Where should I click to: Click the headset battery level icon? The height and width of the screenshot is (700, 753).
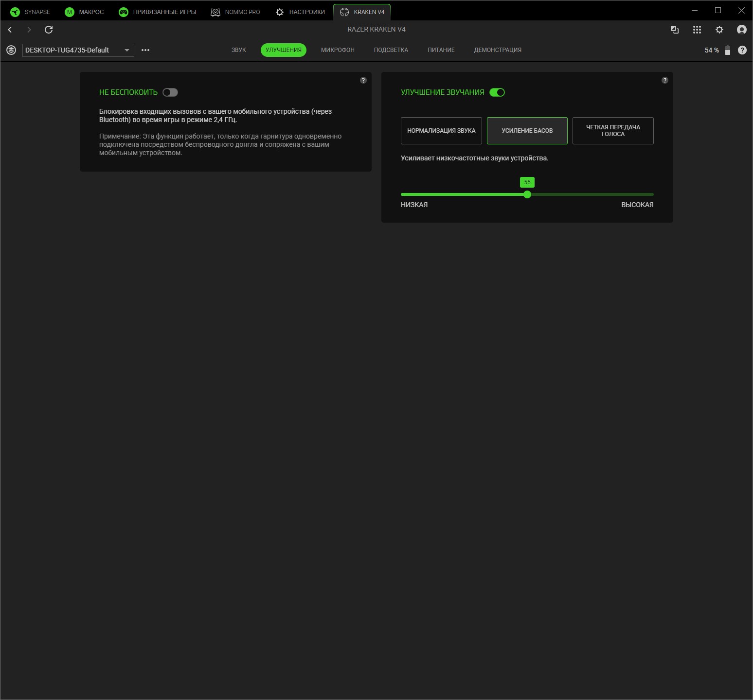point(728,50)
